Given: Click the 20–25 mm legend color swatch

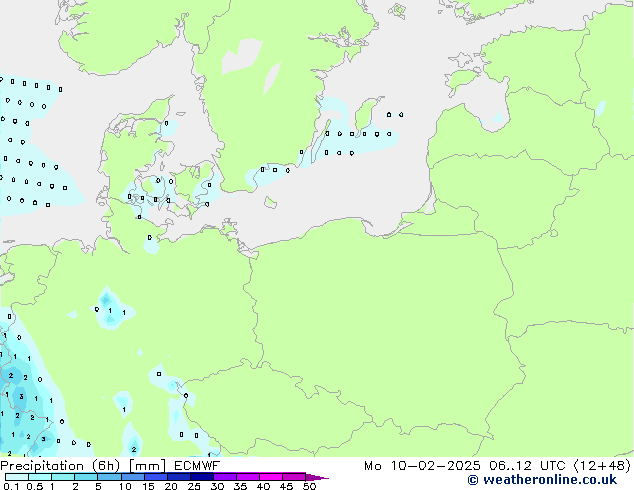Looking at the screenshot, I should coord(179,477).
